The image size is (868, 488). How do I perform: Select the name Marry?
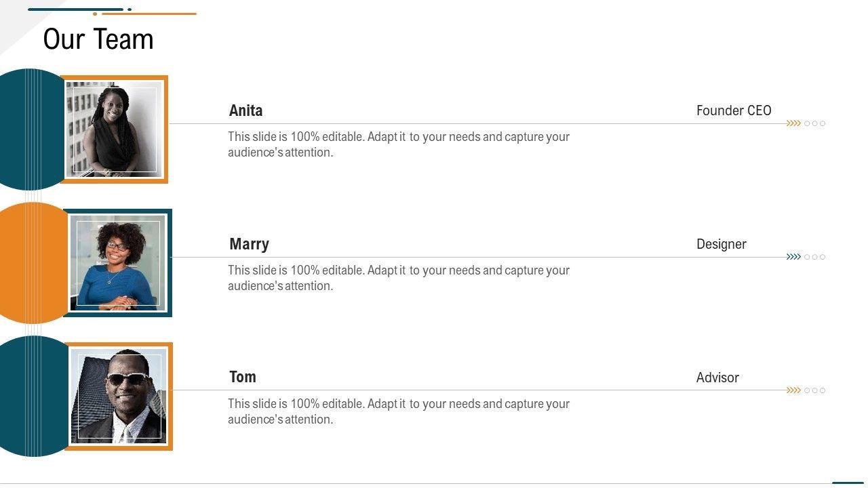(x=249, y=244)
